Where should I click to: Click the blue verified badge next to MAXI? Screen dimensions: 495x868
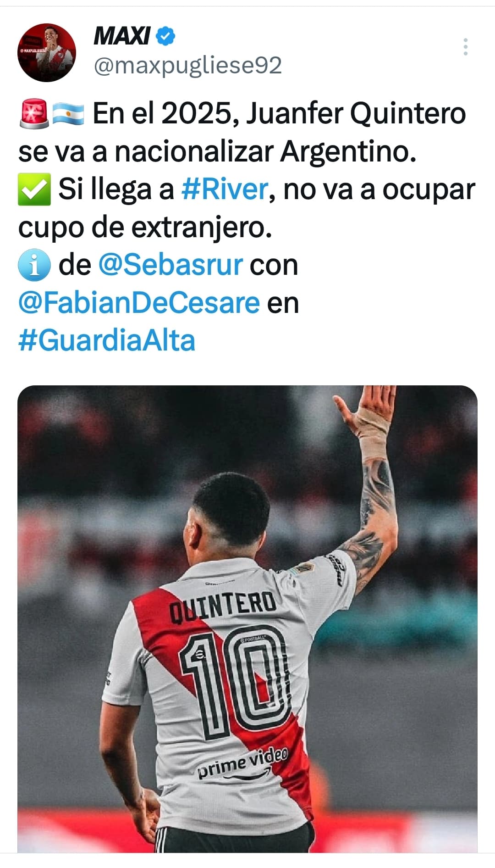pyautogui.click(x=165, y=36)
